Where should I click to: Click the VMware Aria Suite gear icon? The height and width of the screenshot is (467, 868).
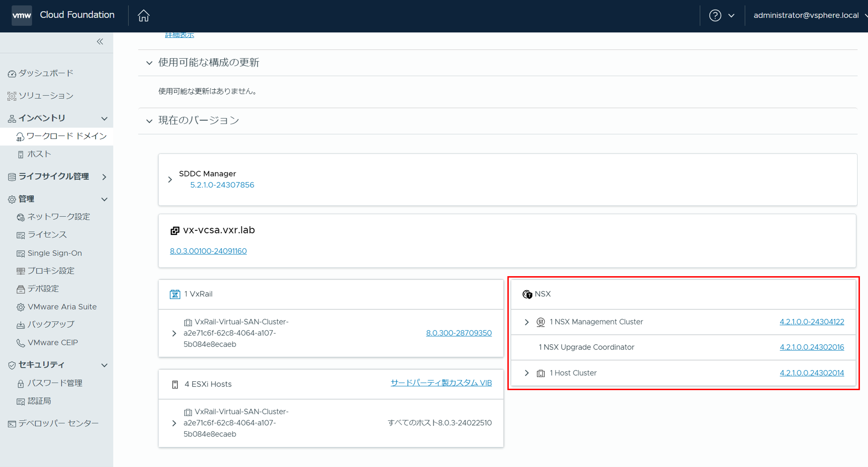coord(21,307)
